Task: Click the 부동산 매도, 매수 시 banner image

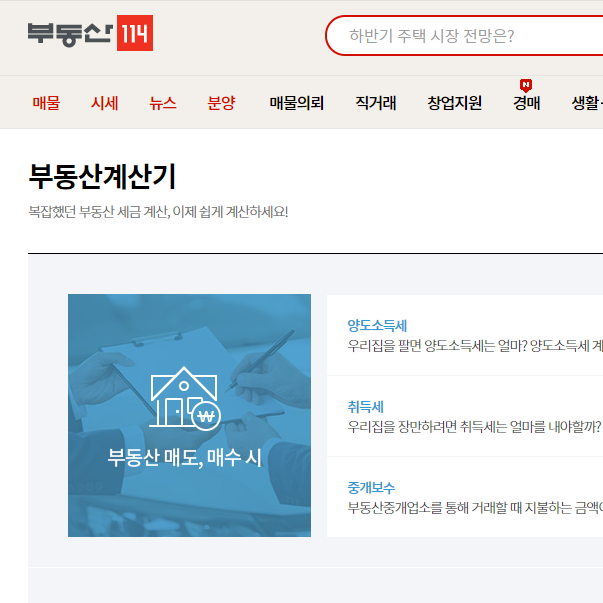Action: click(190, 415)
